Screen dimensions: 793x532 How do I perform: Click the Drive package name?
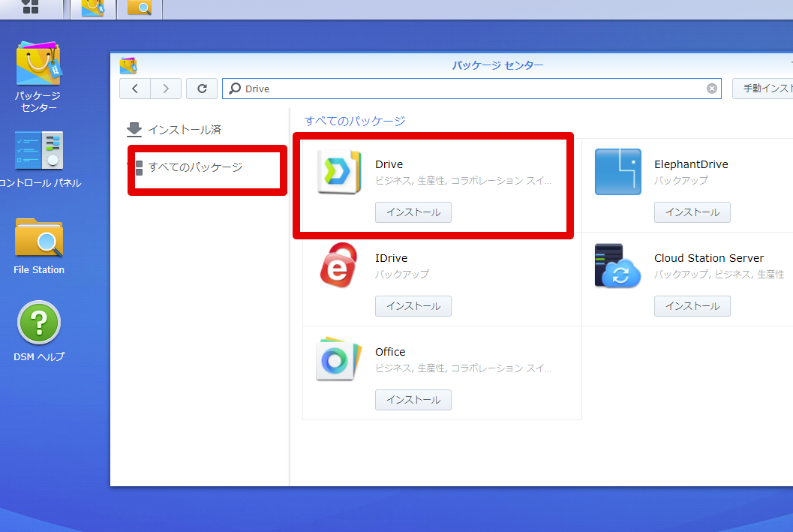click(389, 164)
